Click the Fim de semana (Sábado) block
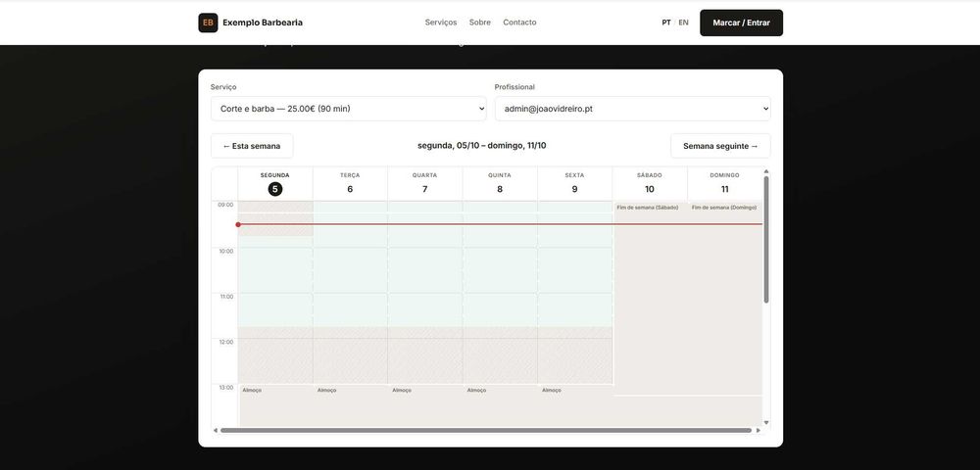 [x=651, y=299]
